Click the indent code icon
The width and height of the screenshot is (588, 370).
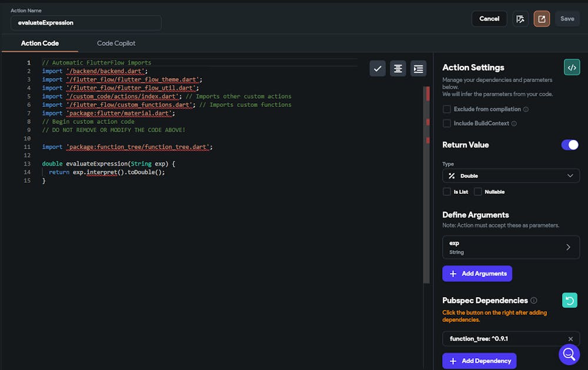click(419, 69)
